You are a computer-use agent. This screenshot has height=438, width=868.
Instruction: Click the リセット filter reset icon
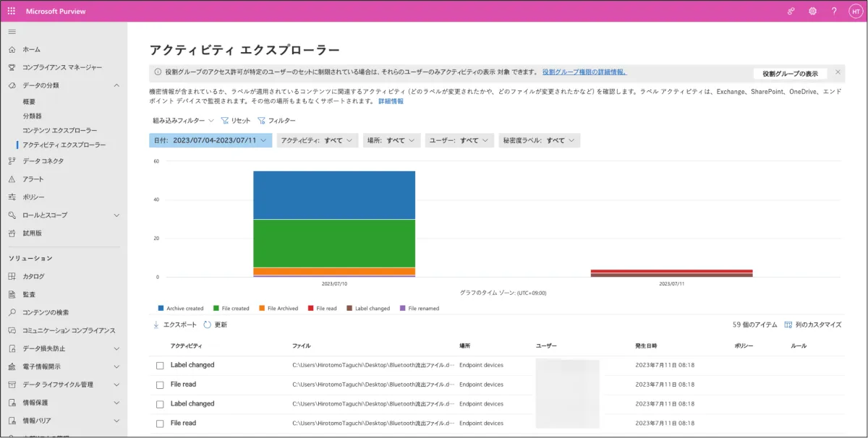[224, 121]
